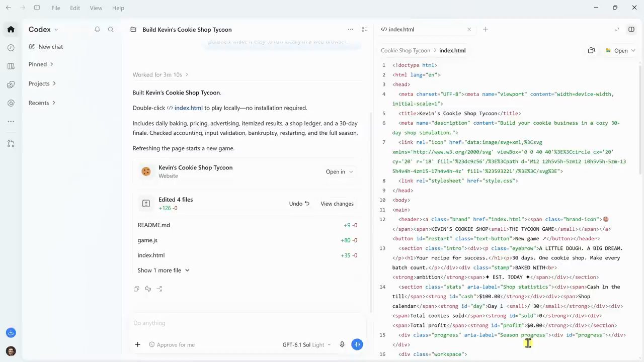Open chat options ellipsis beside title

tap(351, 30)
